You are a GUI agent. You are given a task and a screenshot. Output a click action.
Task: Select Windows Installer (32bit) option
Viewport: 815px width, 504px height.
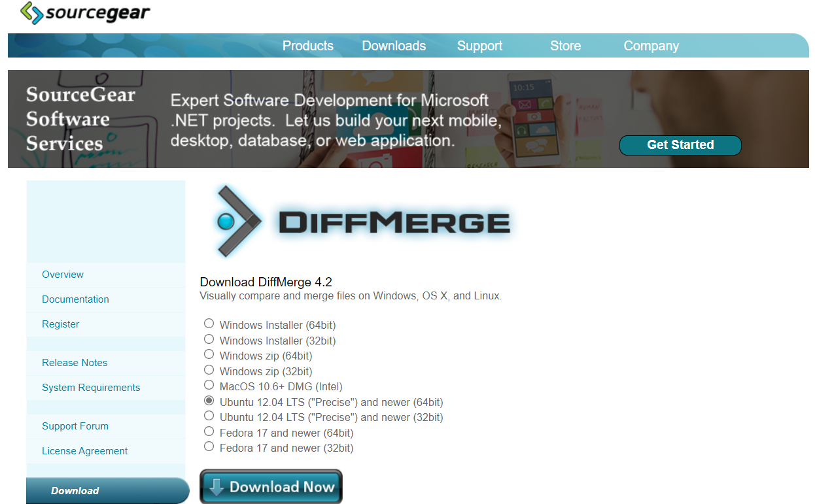[209, 339]
